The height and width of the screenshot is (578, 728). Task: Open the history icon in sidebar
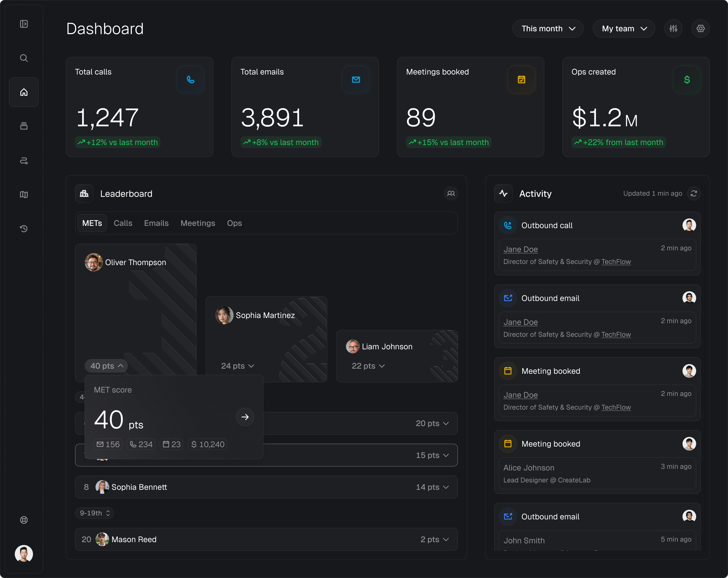coord(24,229)
